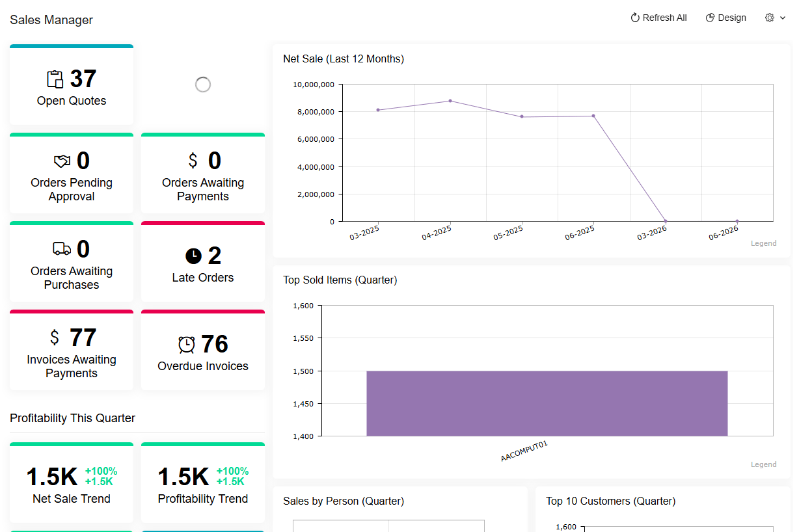Click the 06-2025 data point on Net Sale line
The height and width of the screenshot is (532, 799).
tap(593, 116)
